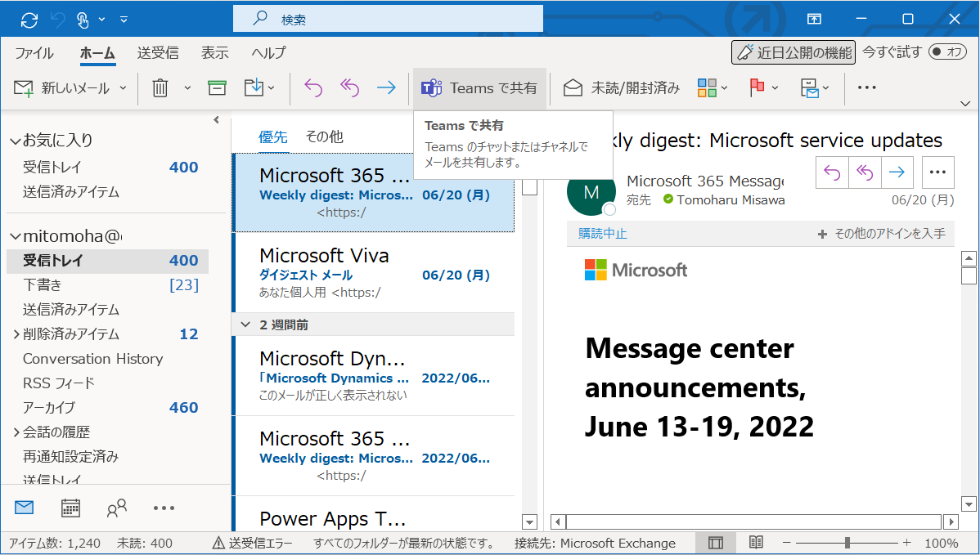
Task: Open the Quick Access Toolbar customize arrow
Action: click(124, 20)
